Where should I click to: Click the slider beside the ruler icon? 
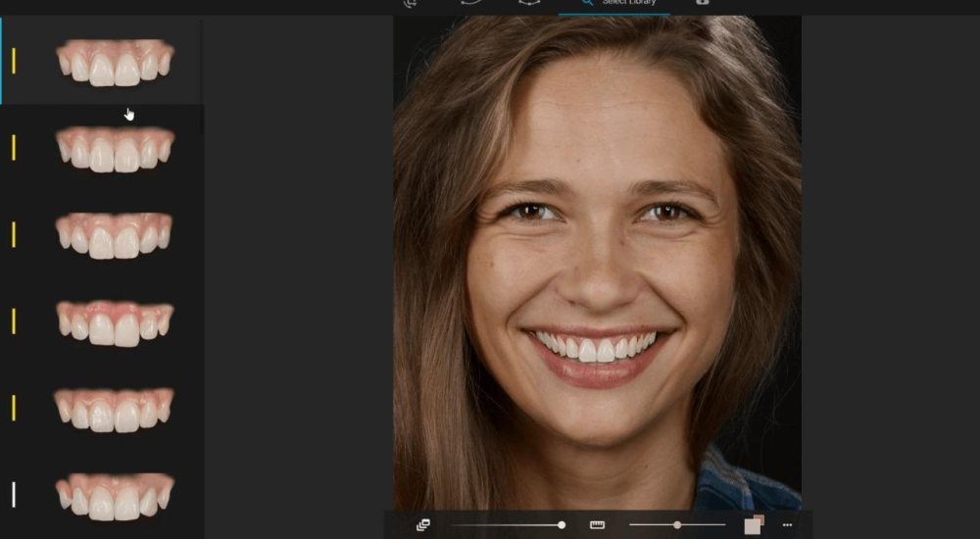coord(677,525)
